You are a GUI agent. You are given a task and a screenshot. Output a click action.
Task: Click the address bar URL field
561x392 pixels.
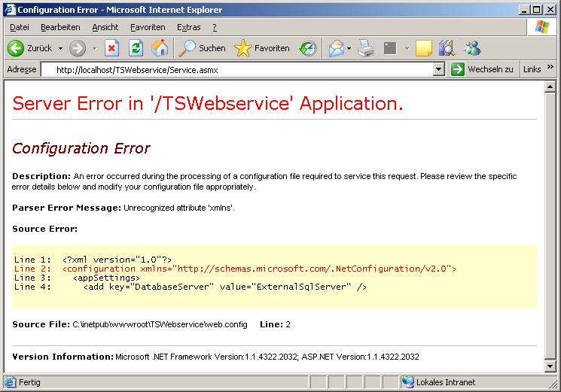point(241,69)
